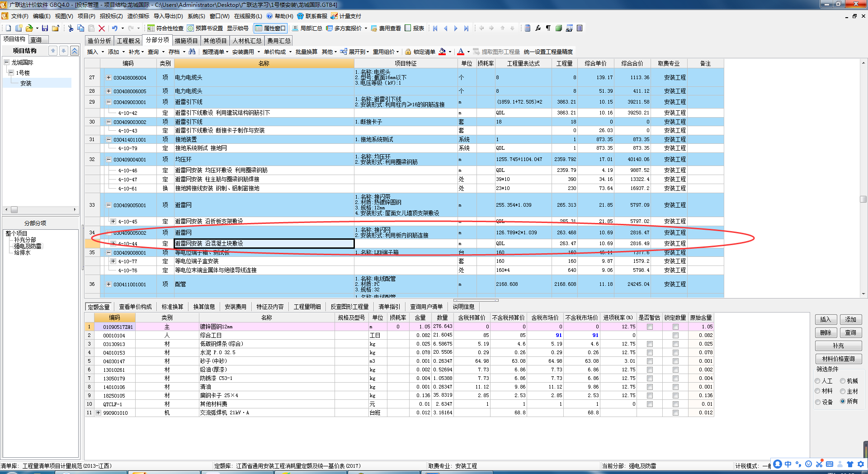Toggle 是否暂估 checkbox for 镀锌圆钢12mm
This screenshot has height=474, width=868.
click(x=650, y=327)
